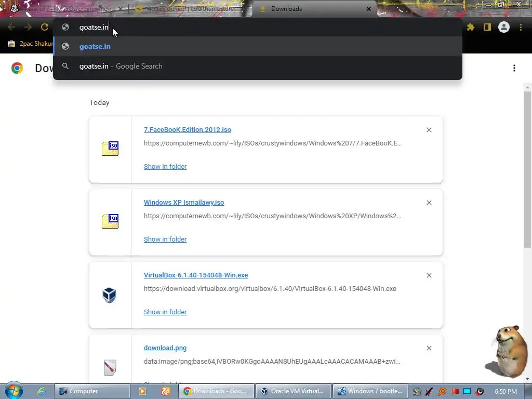
Task: Open the VirtualBox-6.1.40-154048-Win.exe file link
Action: click(196, 275)
